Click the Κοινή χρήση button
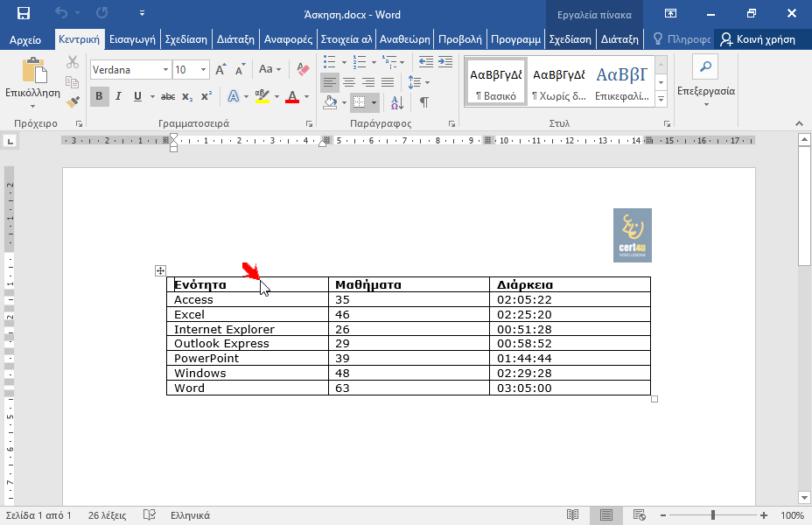This screenshot has height=525, width=812. pos(758,39)
